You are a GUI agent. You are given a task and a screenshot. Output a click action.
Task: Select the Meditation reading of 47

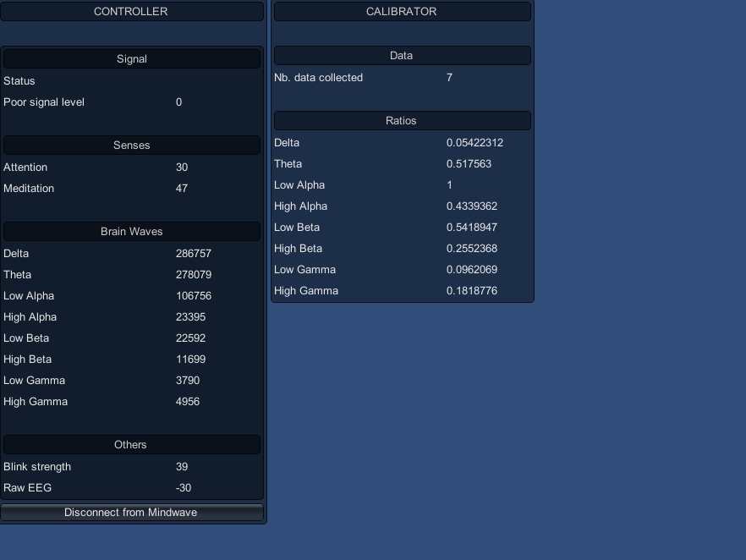(181, 188)
